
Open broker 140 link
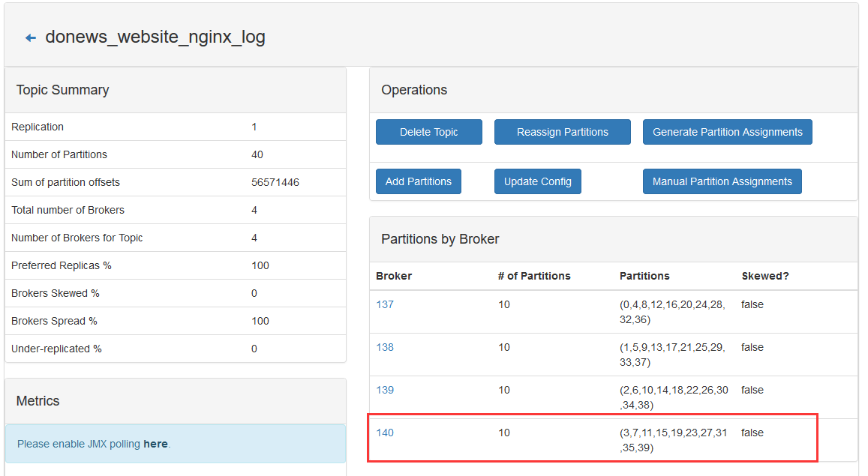(x=385, y=433)
